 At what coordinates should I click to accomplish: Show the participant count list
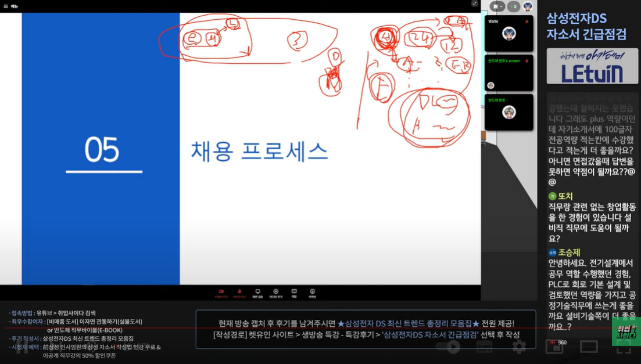(513, 6)
